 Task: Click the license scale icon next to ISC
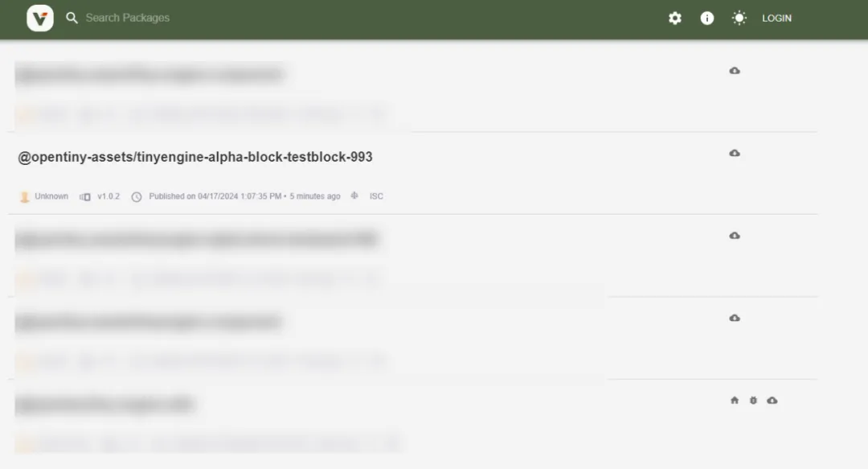[x=354, y=195]
